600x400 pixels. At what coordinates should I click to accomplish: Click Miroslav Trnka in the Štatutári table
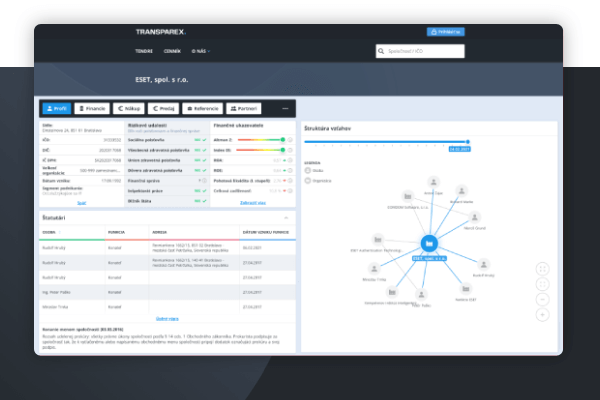tap(55, 307)
